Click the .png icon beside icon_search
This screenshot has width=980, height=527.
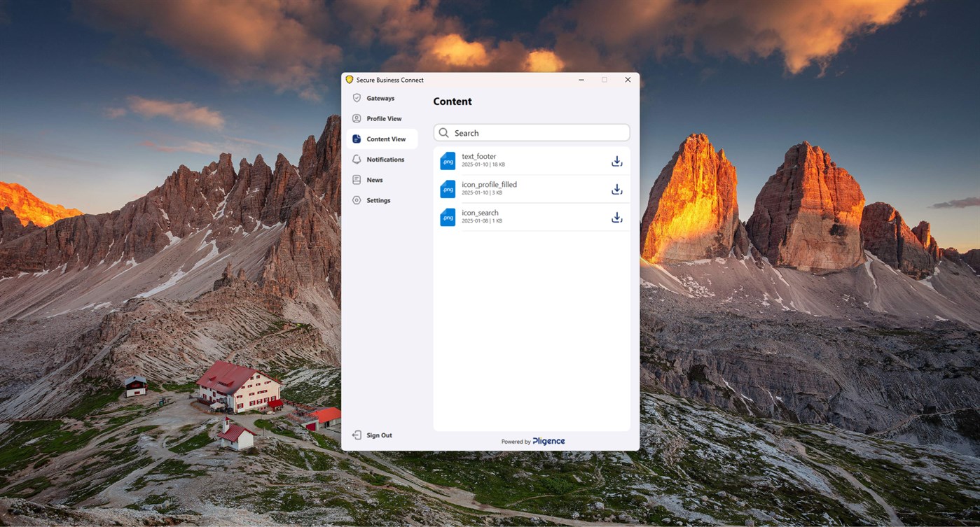pos(448,217)
